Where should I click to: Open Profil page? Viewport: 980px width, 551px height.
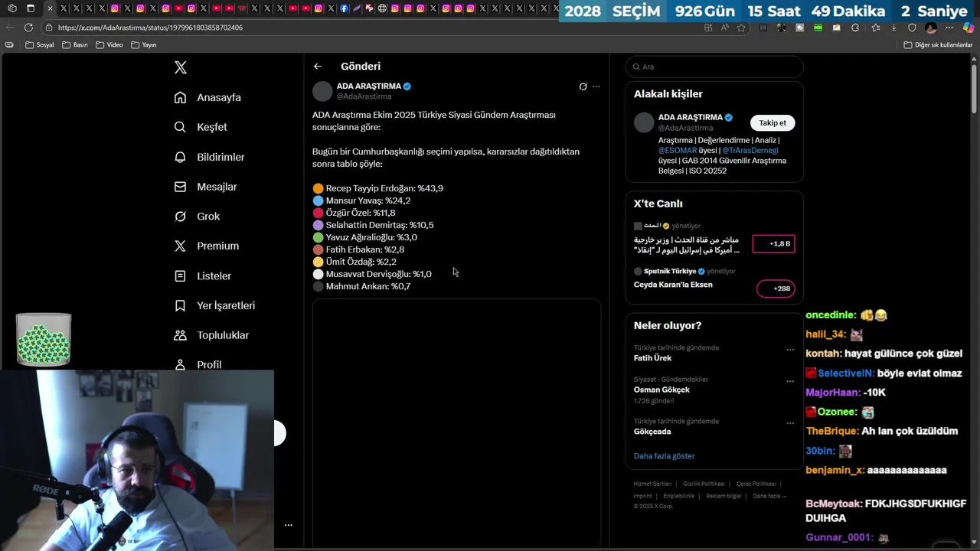tap(198, 364)
